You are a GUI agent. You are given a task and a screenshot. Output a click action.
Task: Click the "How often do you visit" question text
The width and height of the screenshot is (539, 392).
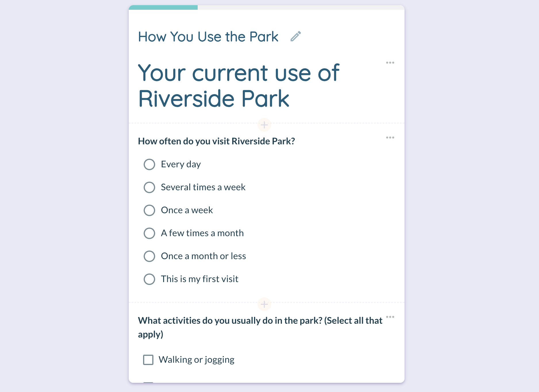pyautogui.click(x=216, y=141)
